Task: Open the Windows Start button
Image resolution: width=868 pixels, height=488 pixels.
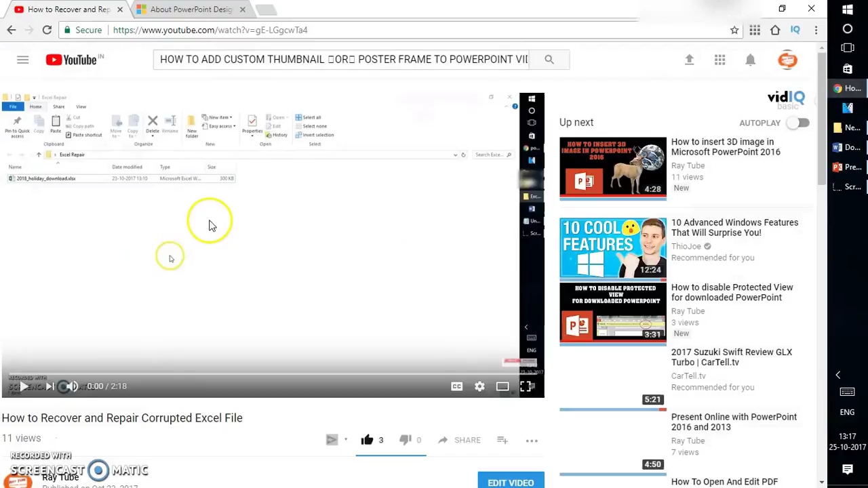Action: click(847, 9)
